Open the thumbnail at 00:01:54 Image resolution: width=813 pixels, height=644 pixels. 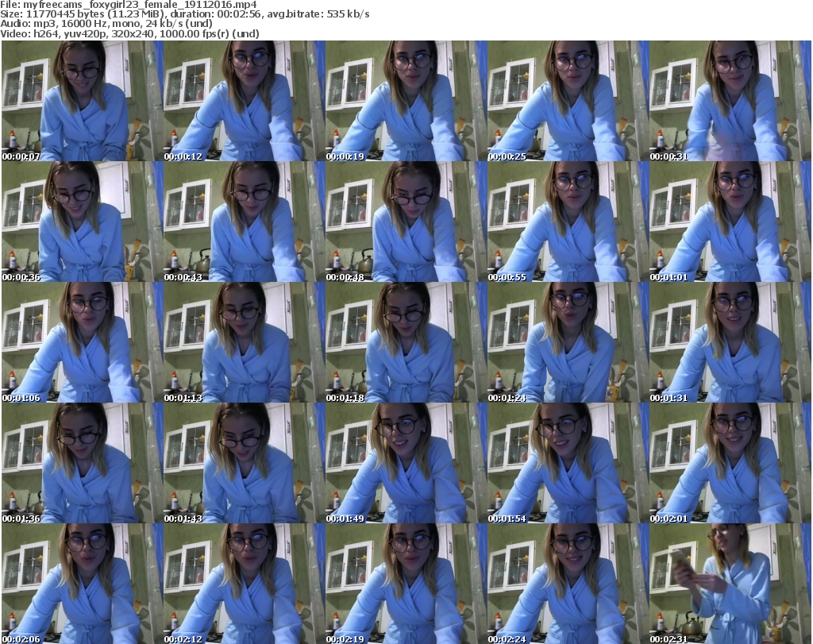coord(568,463)
